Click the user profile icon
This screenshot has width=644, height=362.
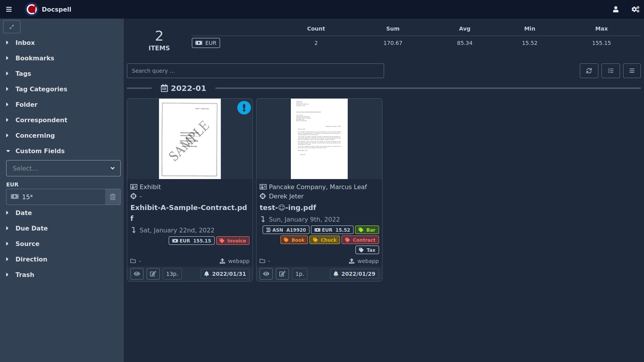pos(616,9)
